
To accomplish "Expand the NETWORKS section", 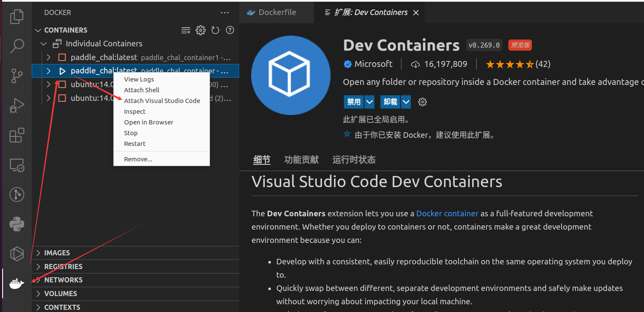I will 63,280.
